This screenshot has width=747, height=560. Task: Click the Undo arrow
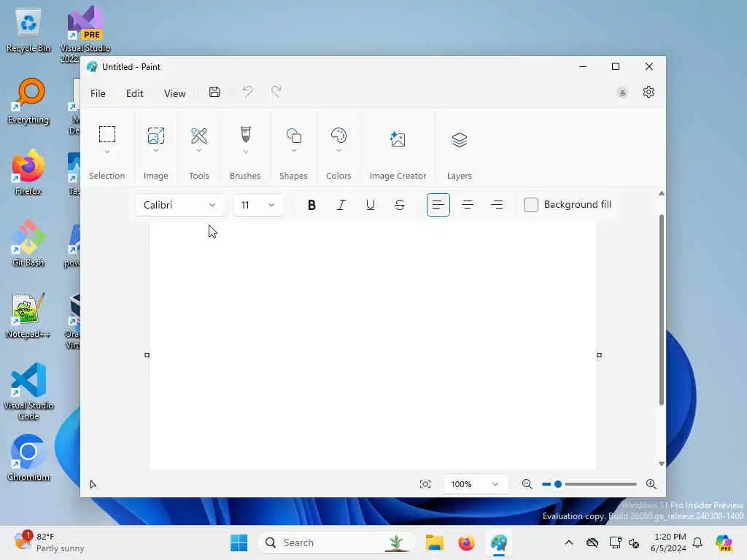(x=247, y=91)
